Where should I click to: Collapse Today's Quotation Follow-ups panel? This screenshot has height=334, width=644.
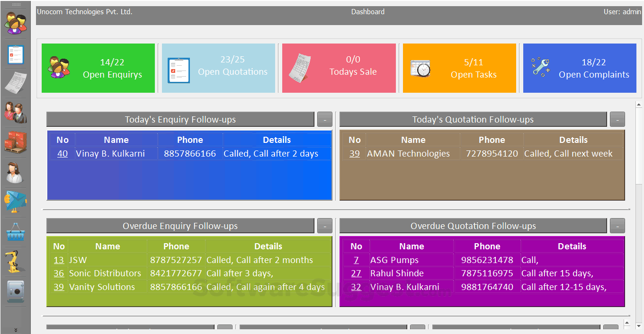617,119
